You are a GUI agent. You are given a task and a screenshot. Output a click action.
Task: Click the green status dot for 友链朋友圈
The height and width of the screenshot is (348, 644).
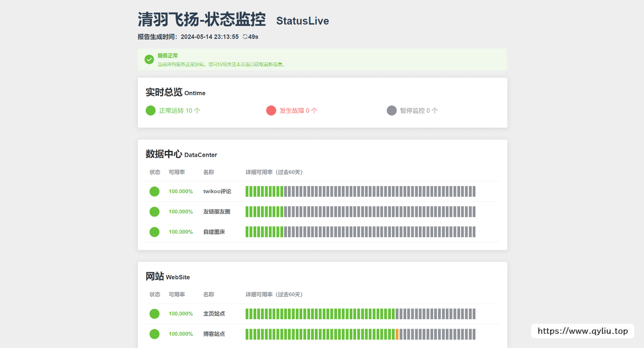point(155,211)
